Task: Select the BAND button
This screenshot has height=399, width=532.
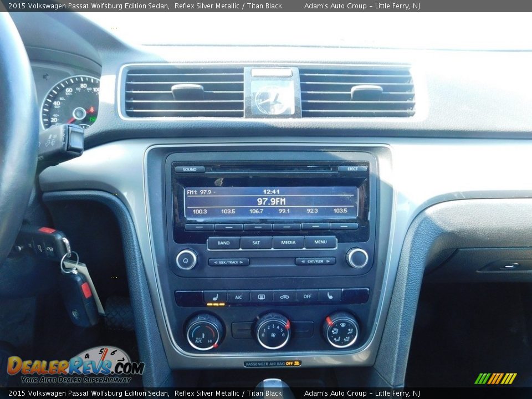Action: point(223,243)
